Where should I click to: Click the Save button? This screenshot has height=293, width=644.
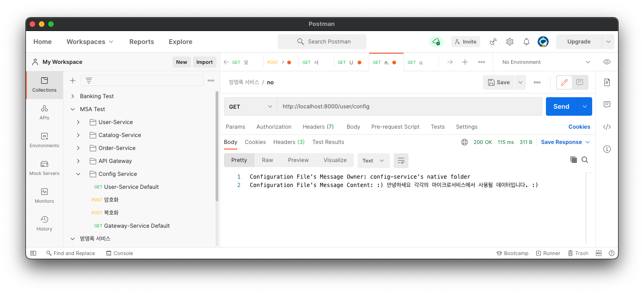(499, 82)
